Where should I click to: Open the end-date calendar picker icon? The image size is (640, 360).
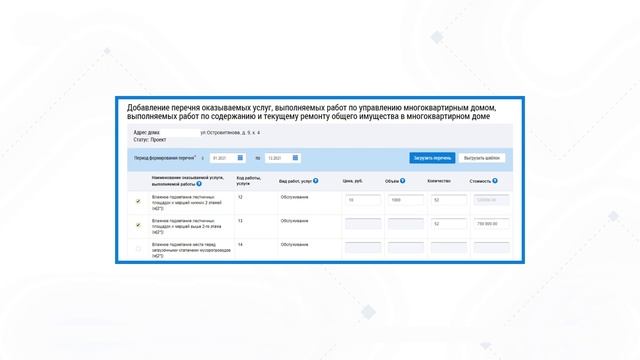tap(295, 158)
